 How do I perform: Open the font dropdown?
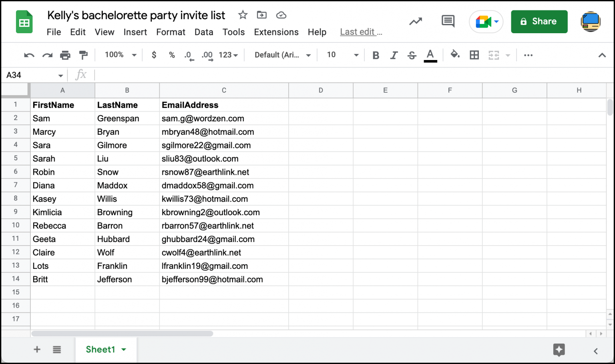pos(281,55)
